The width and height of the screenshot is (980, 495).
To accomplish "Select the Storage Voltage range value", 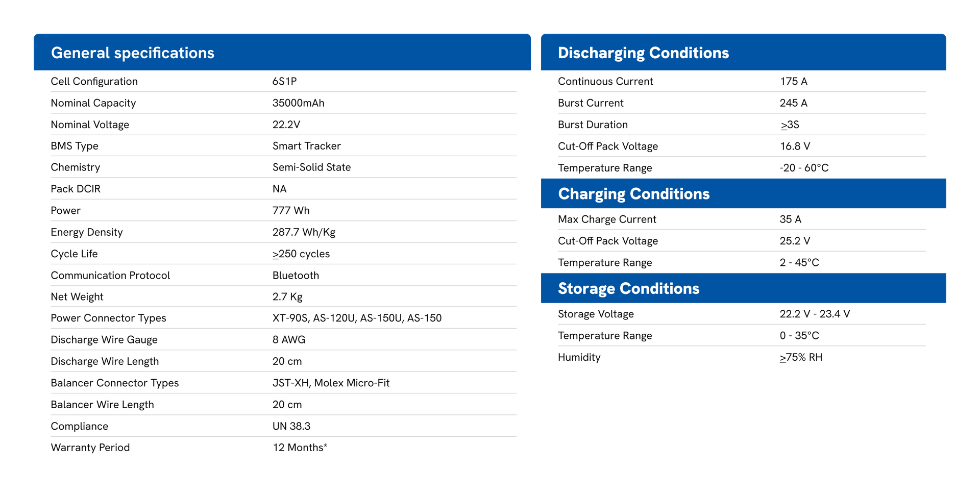I will point(815,314).
